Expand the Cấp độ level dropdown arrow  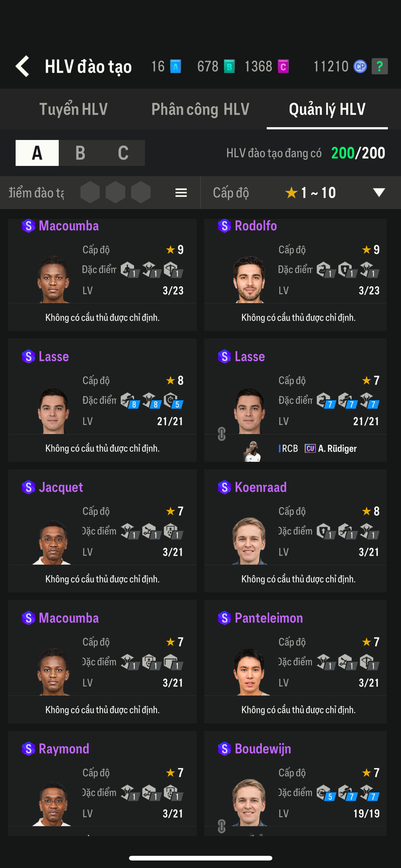coord(379,192)
